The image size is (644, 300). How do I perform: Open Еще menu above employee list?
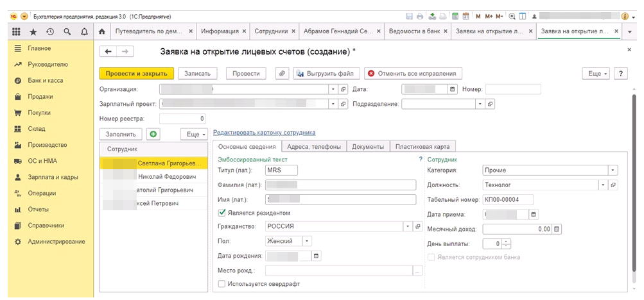click(x=195, y=134)
